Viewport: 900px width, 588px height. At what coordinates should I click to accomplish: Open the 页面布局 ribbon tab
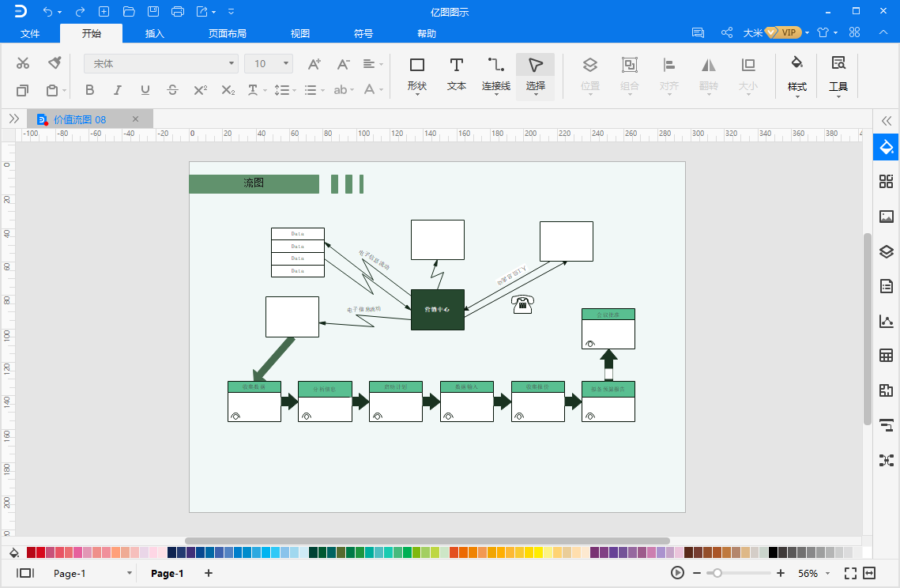click(x=228, y=33)
